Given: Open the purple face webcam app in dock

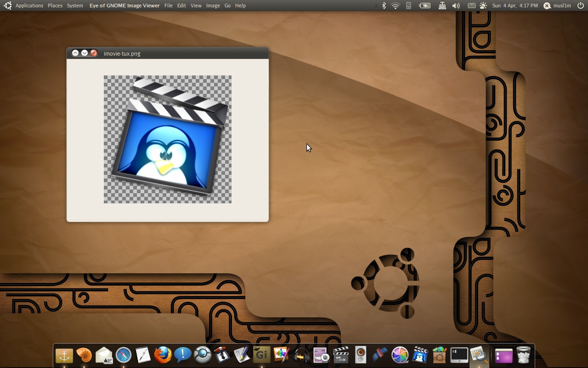Looking at the screenshot, I should [321, 355].
